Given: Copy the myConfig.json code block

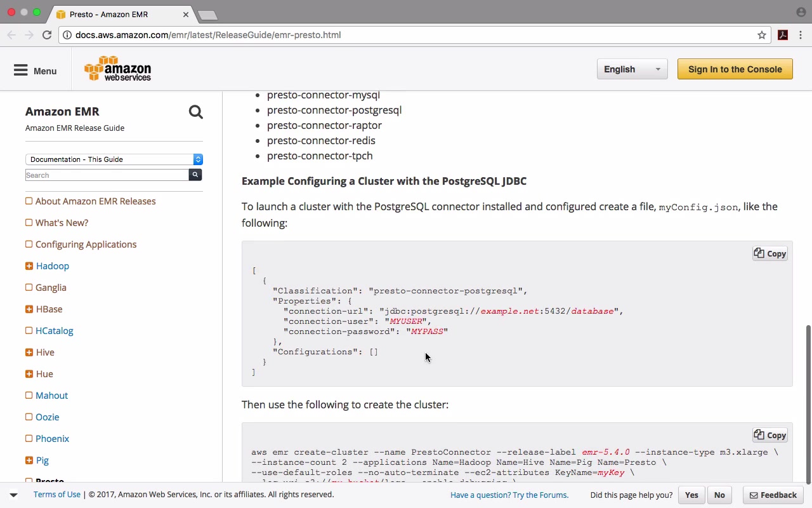Looking at the screenshot, I should pyautogui.click(x=769, y=253).
